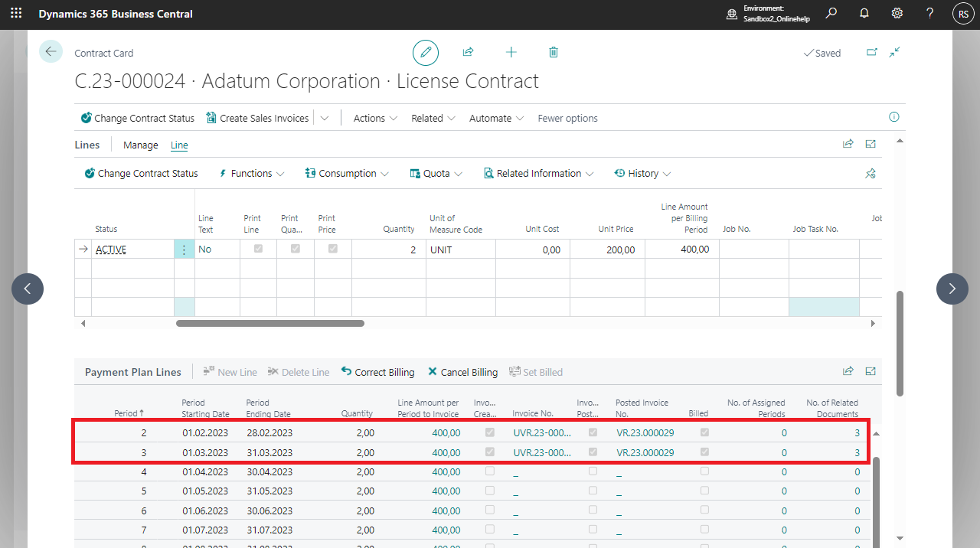Open row options for the ACTIVE line

point(184,250)
